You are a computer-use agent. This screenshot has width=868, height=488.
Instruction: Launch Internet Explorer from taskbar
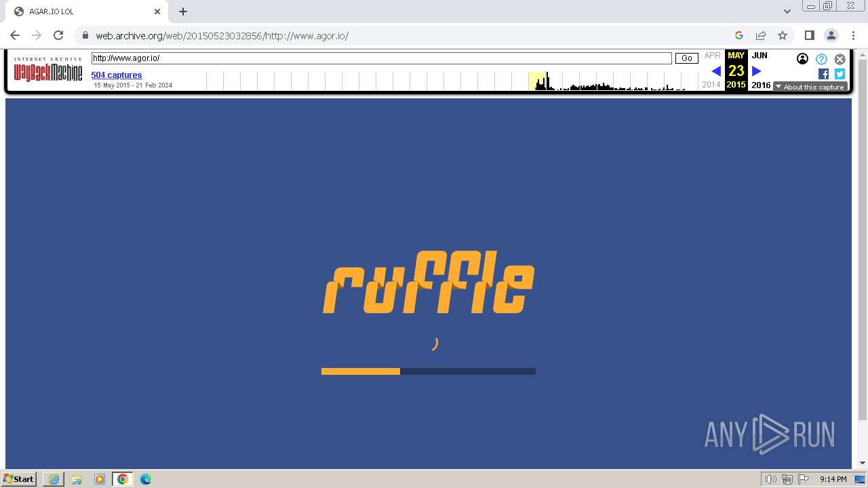54,479
